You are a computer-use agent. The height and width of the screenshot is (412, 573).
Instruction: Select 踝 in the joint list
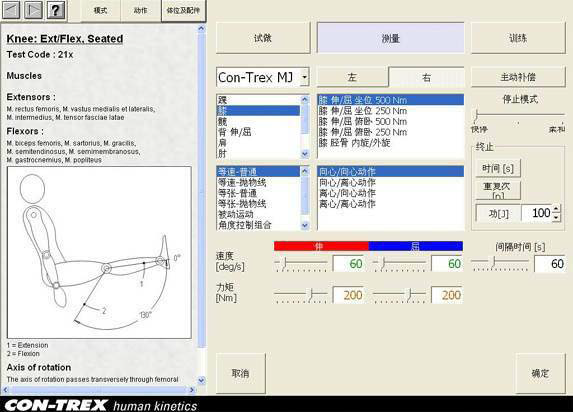tap(258, 100)
